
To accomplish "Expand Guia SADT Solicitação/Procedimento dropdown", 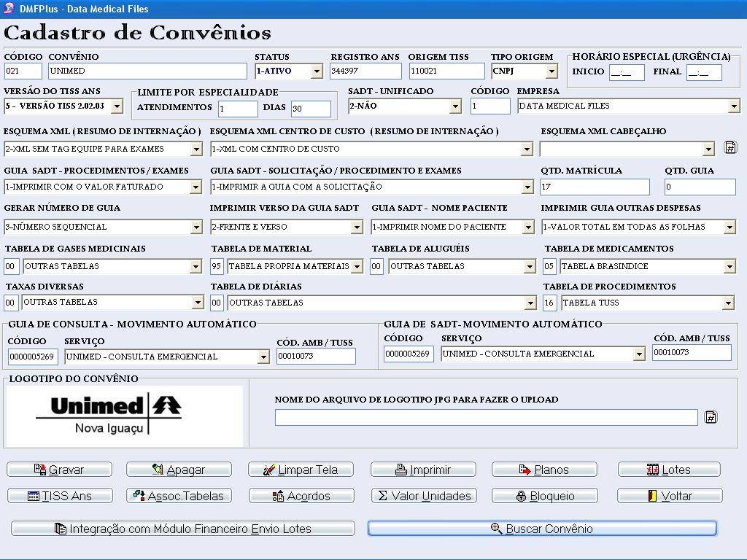I will (x=527, y=187).
